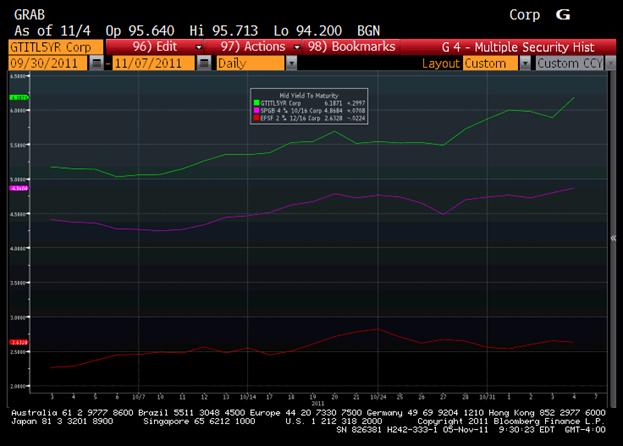Expand the 97) Actions dropdown arrow
Viewport: 623px width, 446px height.
296,47
